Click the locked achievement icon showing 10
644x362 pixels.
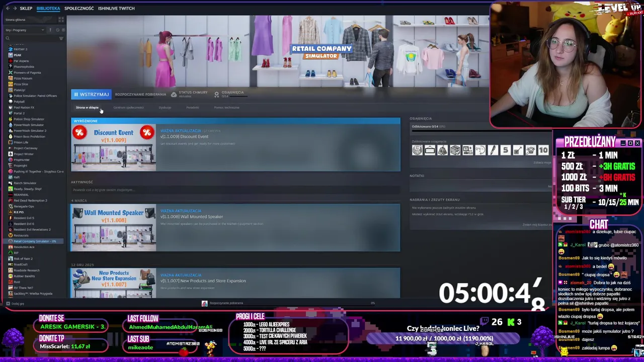[543, 150]
